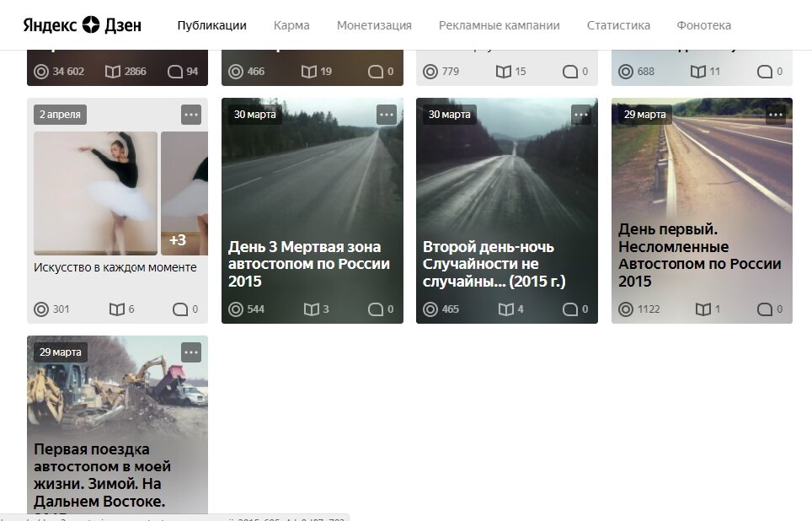The image size is (812, 521).
Task: Click views icon showing 301
Action: coord(41,309)
